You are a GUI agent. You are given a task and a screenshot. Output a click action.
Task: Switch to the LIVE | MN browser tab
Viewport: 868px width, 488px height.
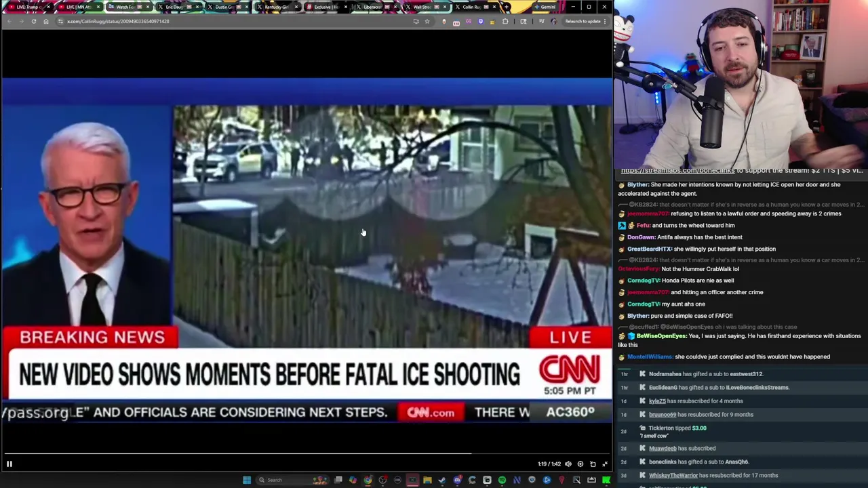point(79,7)
